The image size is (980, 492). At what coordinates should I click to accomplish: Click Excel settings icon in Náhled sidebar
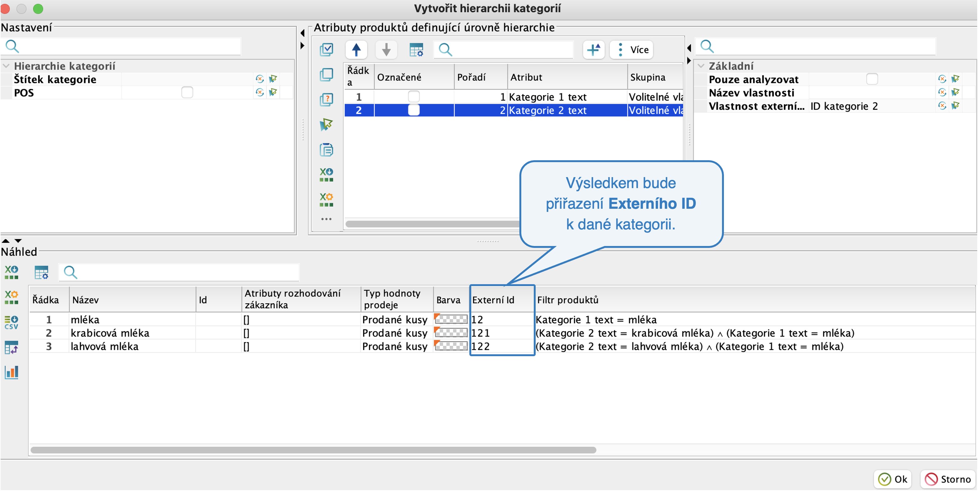[11, 297]
